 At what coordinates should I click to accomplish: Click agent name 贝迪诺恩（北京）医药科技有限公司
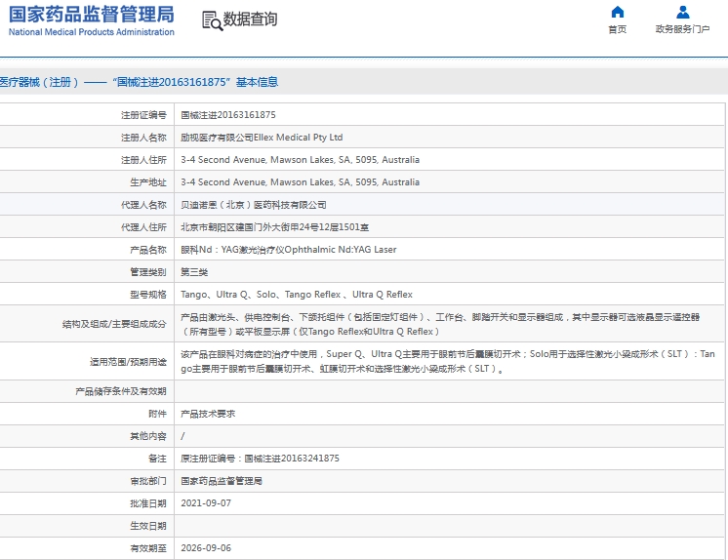[254, 205]
